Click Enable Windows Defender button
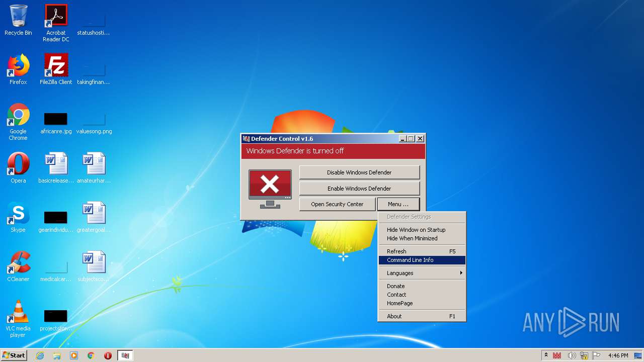 pos(359,189)
